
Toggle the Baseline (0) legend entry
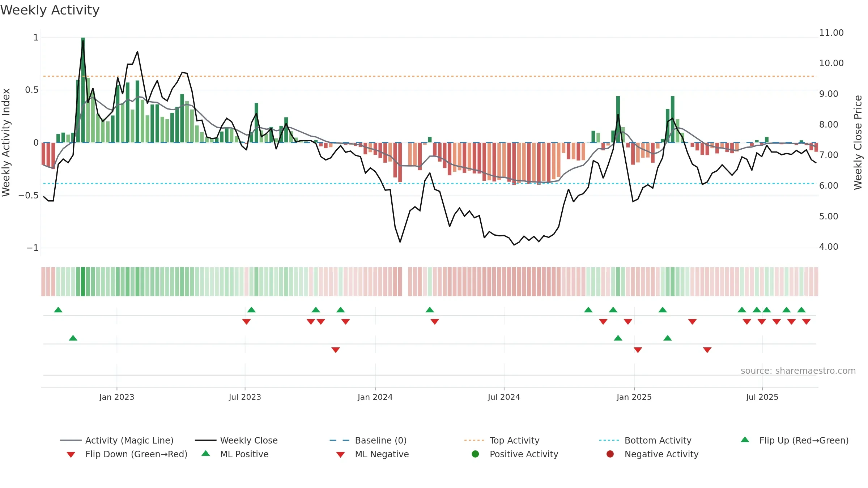[x=368, y=440]
